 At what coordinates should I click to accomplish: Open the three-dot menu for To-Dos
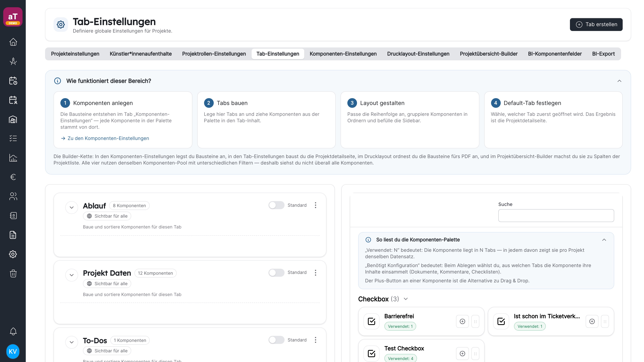(x=316, y=340)
